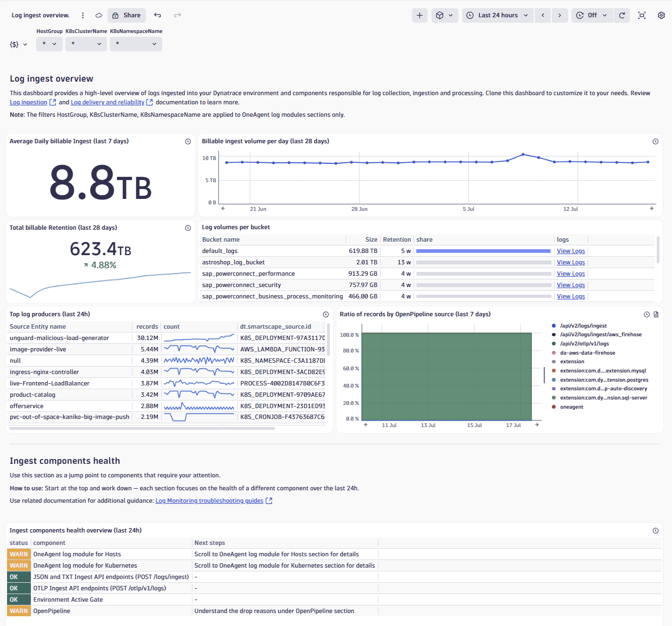Screen dimensions: 672x626
Task: Open the K8sClusterName filter dropdown
Action: pyautogui.click(x=86, y=44)
